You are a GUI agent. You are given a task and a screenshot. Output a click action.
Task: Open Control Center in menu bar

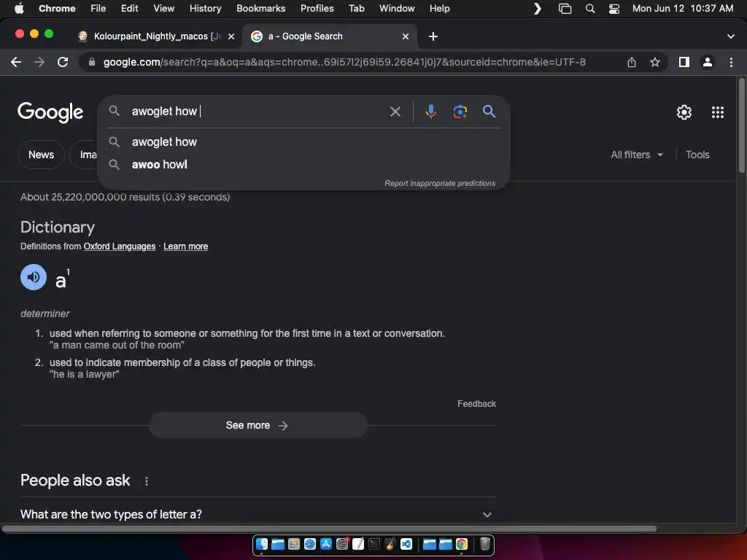[614, 9]
